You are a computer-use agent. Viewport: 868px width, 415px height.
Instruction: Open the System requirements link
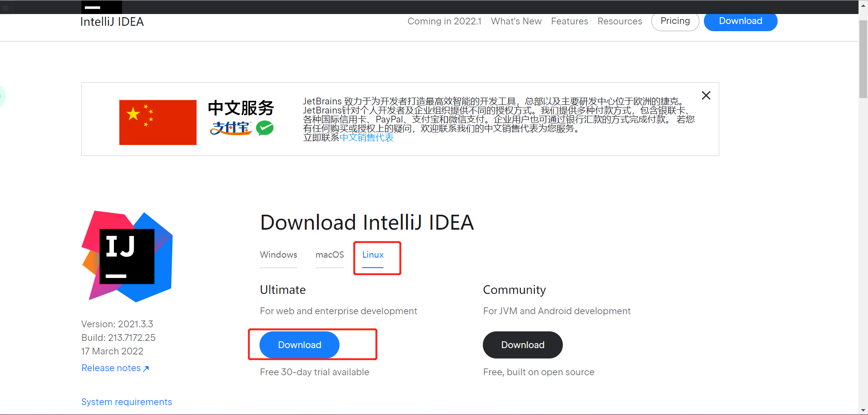tap(127, 402)
